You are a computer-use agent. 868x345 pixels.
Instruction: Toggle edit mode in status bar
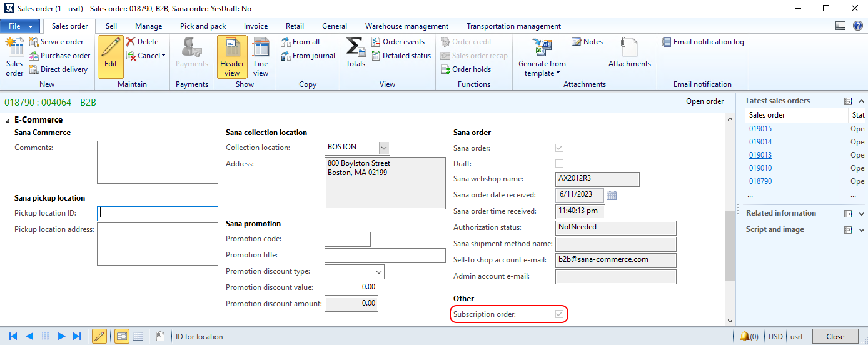pos(99,336)
